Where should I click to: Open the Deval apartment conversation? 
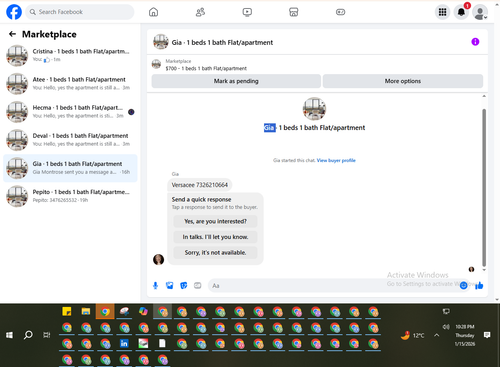click(70, 140)
